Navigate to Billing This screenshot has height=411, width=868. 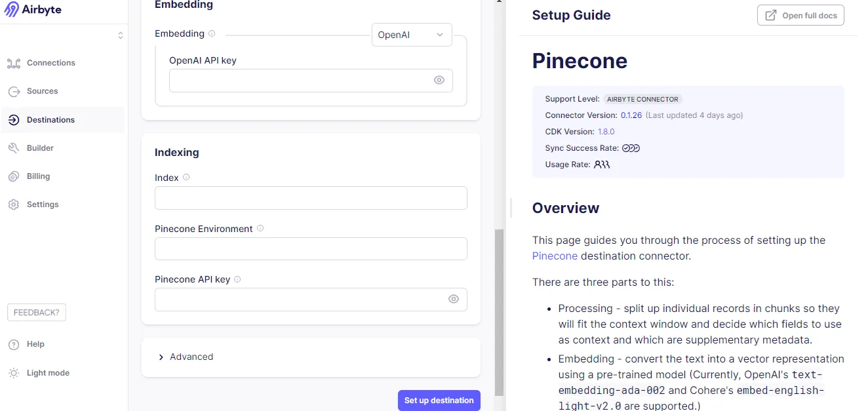[38, 176]
